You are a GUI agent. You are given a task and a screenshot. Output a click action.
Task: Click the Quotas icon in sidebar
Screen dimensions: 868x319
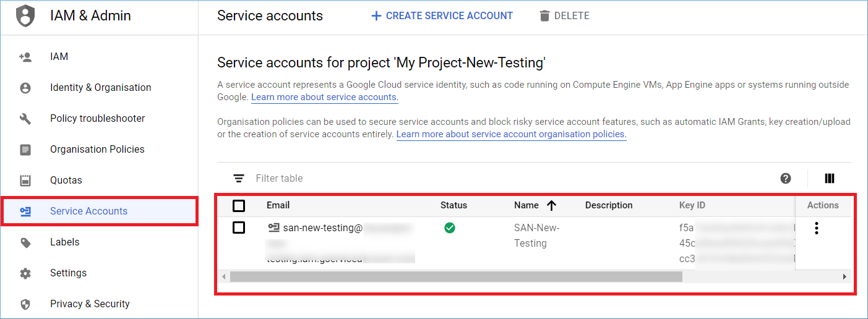point(25,181)
